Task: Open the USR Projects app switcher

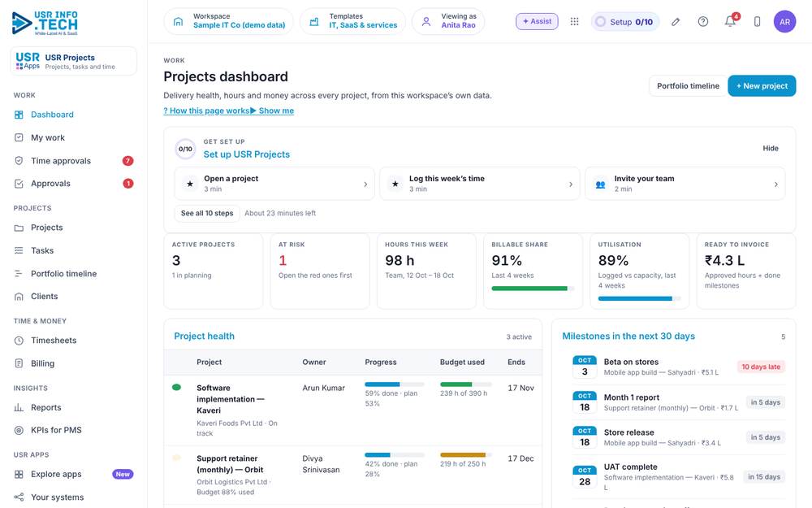Action: (74, 61)
